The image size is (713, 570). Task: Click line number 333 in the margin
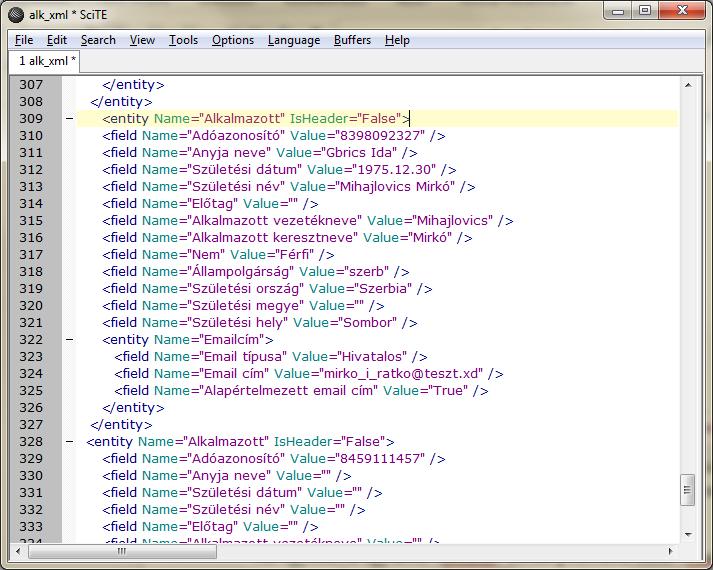click(x=31, y=526)
